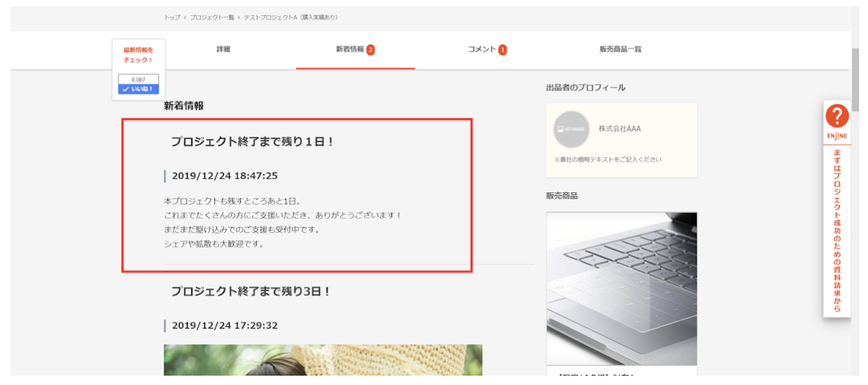This screenshot has width=868, height=385.
Task: Click the red badge on 新着情報 tab
Action: [x=371, y=50]
